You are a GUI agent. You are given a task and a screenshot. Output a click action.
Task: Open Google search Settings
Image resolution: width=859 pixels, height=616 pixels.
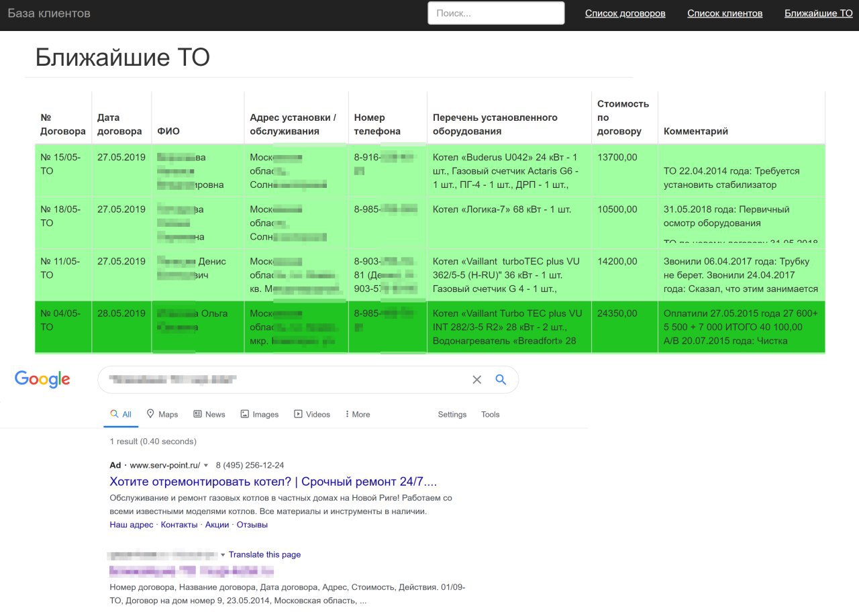point(452,414)
